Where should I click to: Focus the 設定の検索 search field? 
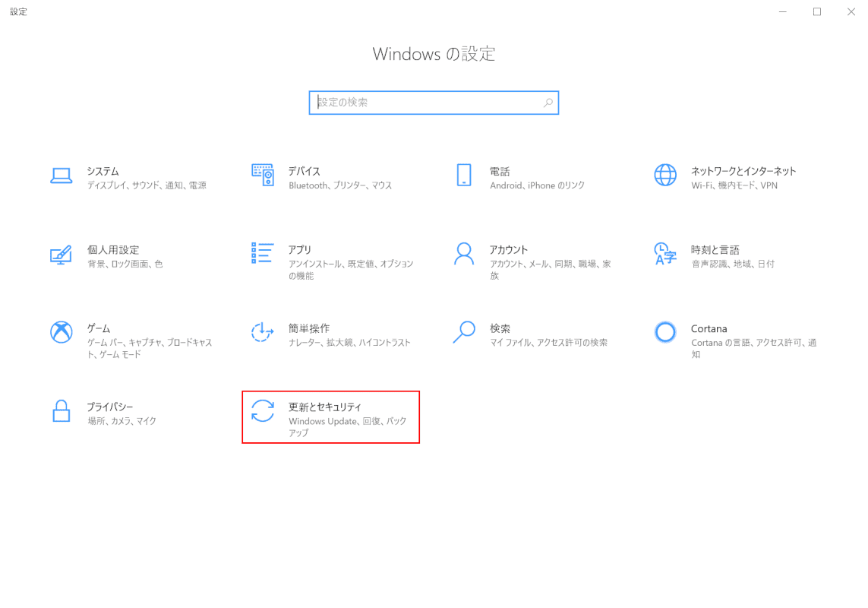click(434, 103)
